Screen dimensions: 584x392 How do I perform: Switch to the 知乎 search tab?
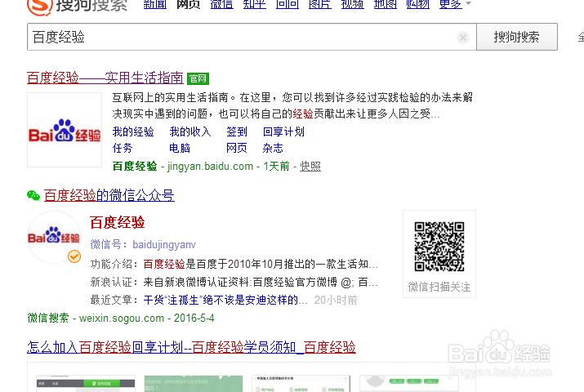click(254, 4)
